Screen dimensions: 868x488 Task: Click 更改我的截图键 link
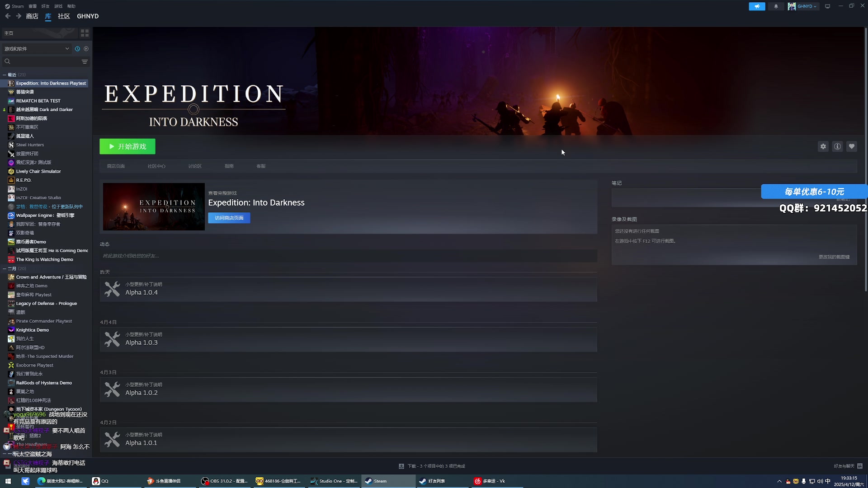(x=834, y=257)
